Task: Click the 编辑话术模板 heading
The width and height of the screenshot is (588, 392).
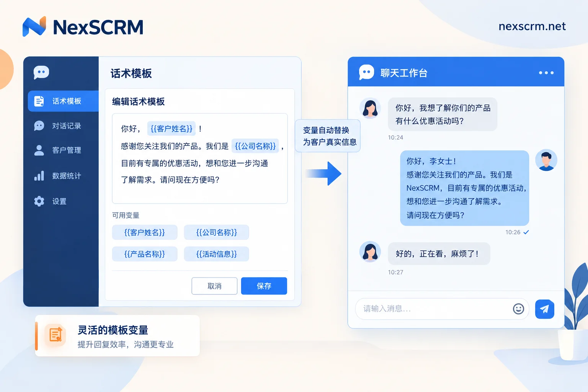Action: [x=139, y=101]
